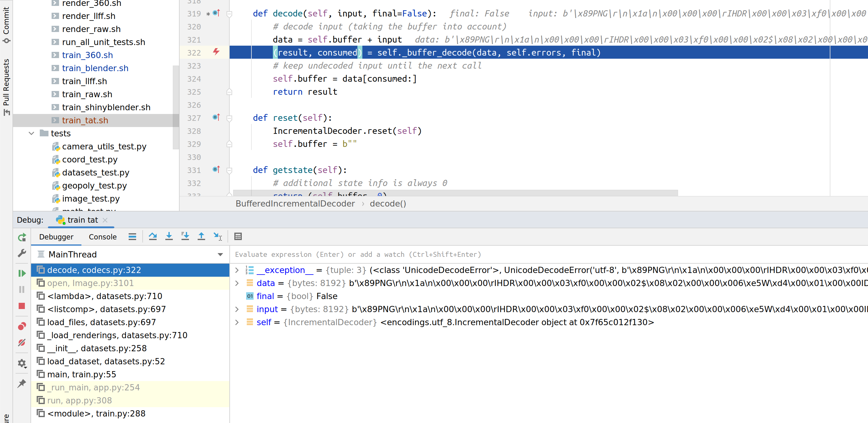Toggle visibility of MainThread stack frame
Screen dimensions: 868x423
click(x=220, y=254)
